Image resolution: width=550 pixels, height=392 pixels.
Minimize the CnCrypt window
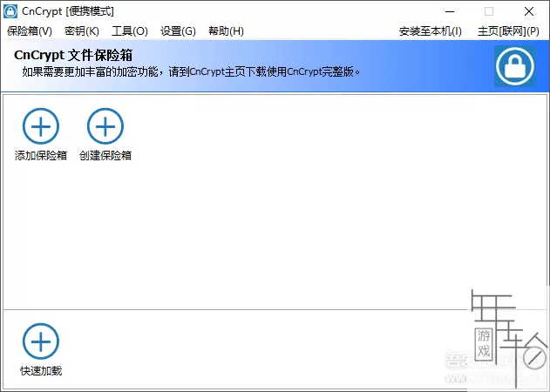[450, 11]
